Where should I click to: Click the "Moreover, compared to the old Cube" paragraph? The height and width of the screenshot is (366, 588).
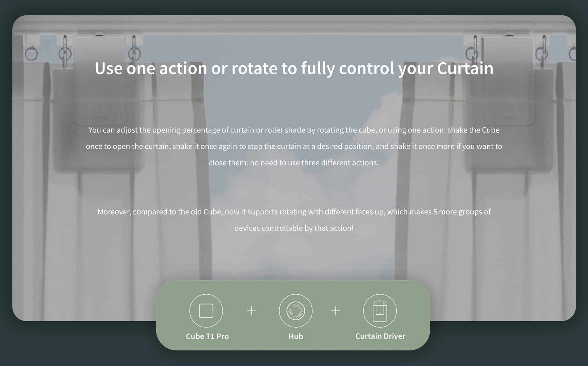tap(294, 220)
